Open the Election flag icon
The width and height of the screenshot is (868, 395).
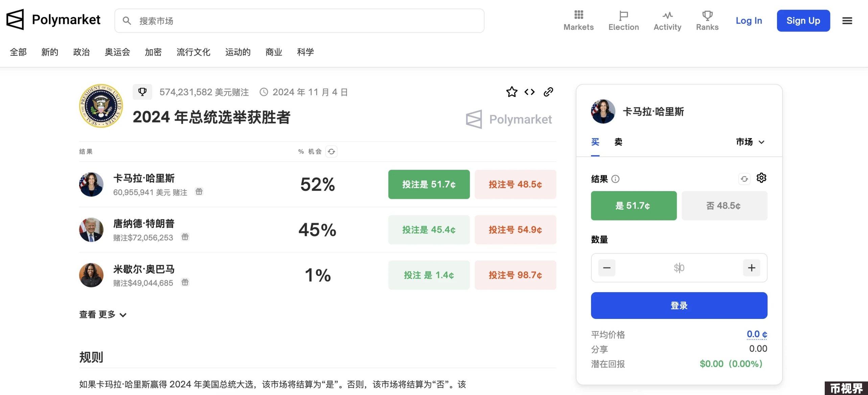pyautogui.click(x=624, y=16)
